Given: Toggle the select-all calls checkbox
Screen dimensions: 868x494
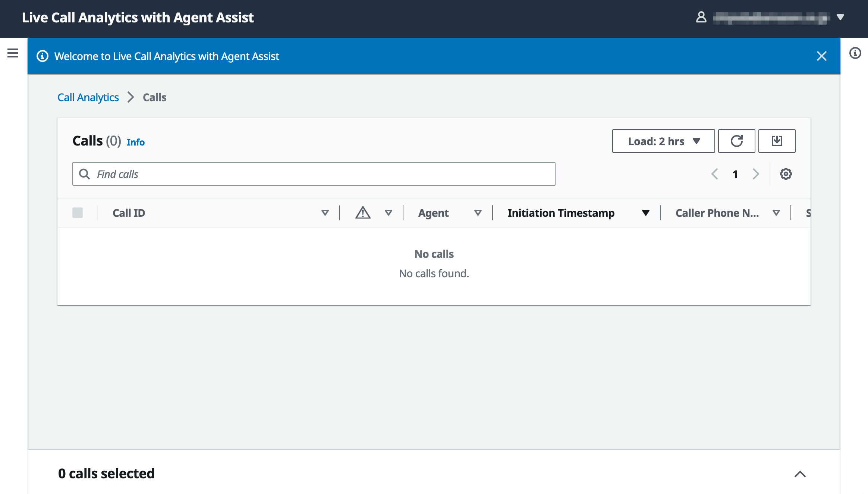Looking at the screenshot, I should pos(78,213).
